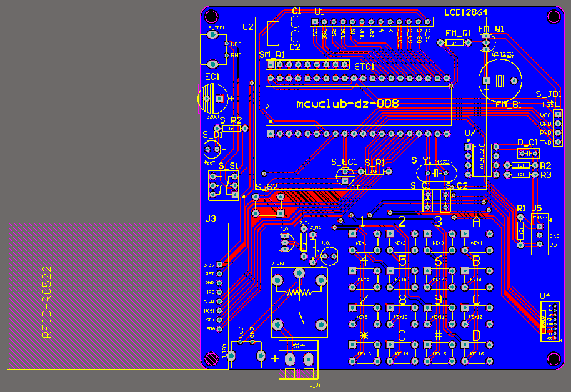Select the S_R2 resistor designator
Screen dimensions: 571x392
231,120
